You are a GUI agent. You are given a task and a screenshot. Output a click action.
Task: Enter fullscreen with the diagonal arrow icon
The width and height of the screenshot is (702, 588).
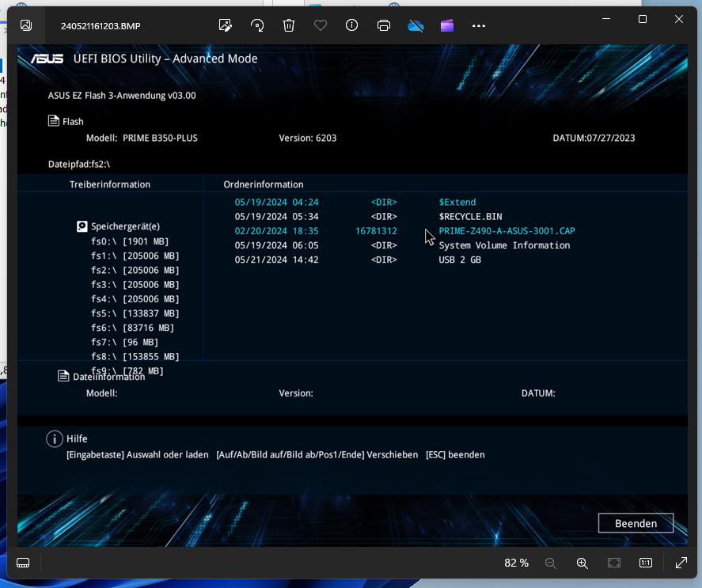681,563
